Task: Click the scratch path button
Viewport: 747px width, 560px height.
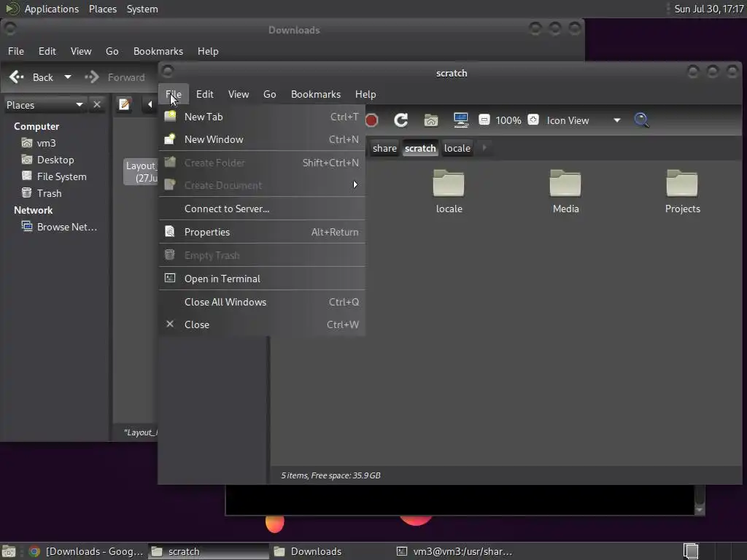Action: pyautogui.click(x=420, y=148)
